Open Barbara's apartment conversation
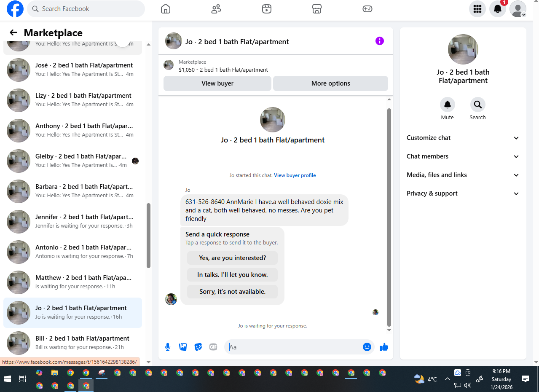The height and width of the screenshot is (392, 539). pos(73,191)
